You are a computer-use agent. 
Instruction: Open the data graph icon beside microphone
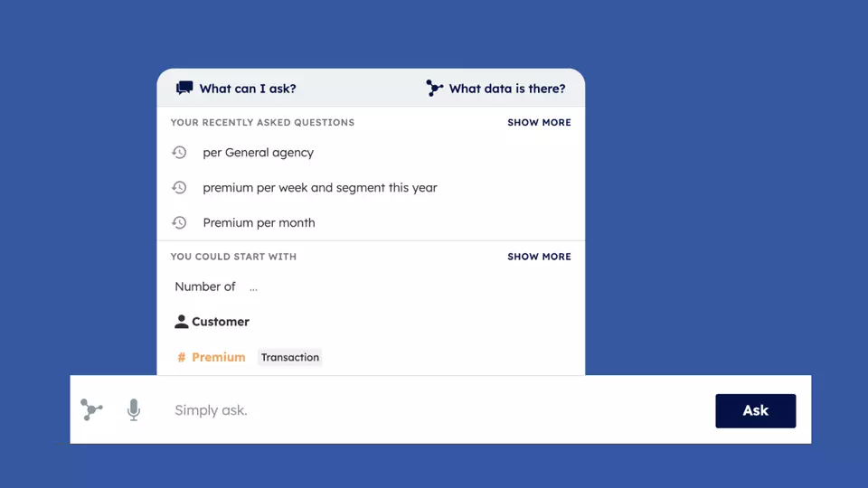tap(91, 410)
